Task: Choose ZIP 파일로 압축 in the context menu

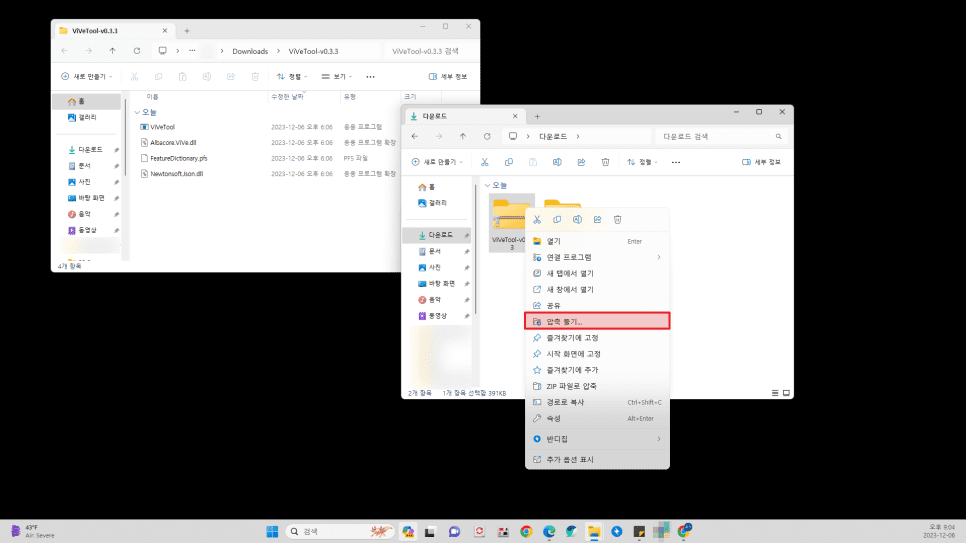Action: 597,386
